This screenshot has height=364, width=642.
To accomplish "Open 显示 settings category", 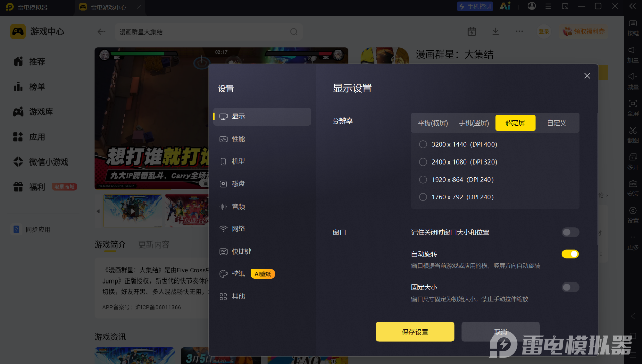I will (262, 116).
